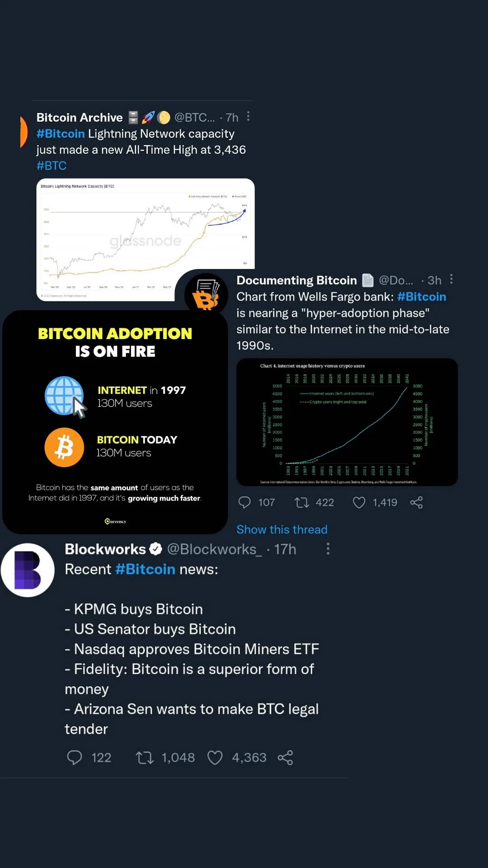Image resolution: width=488 pixels, height=868 pixels.
Task: Open the #BTC hashtag link
Action: coord(52,166)
